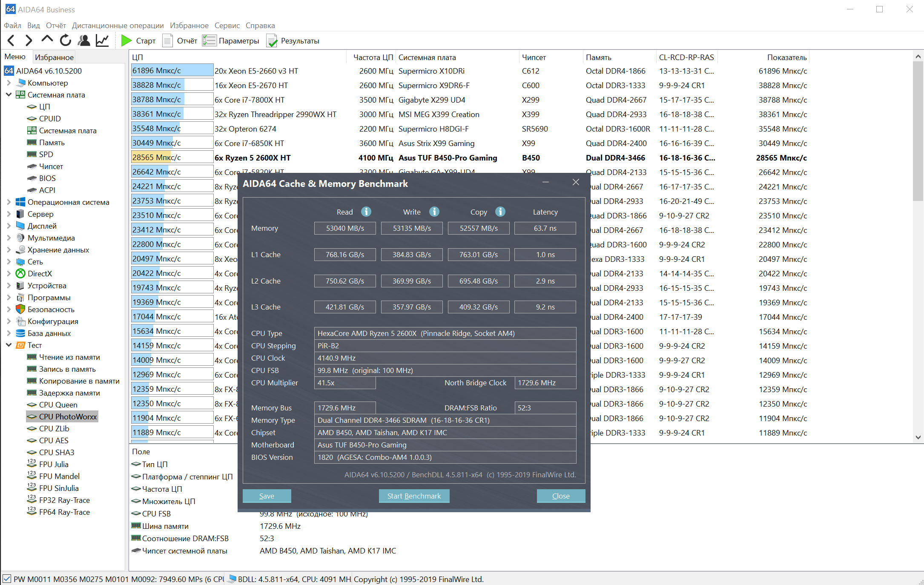
Task: Switch to the Избранное tab
Action: click(54, 57)
